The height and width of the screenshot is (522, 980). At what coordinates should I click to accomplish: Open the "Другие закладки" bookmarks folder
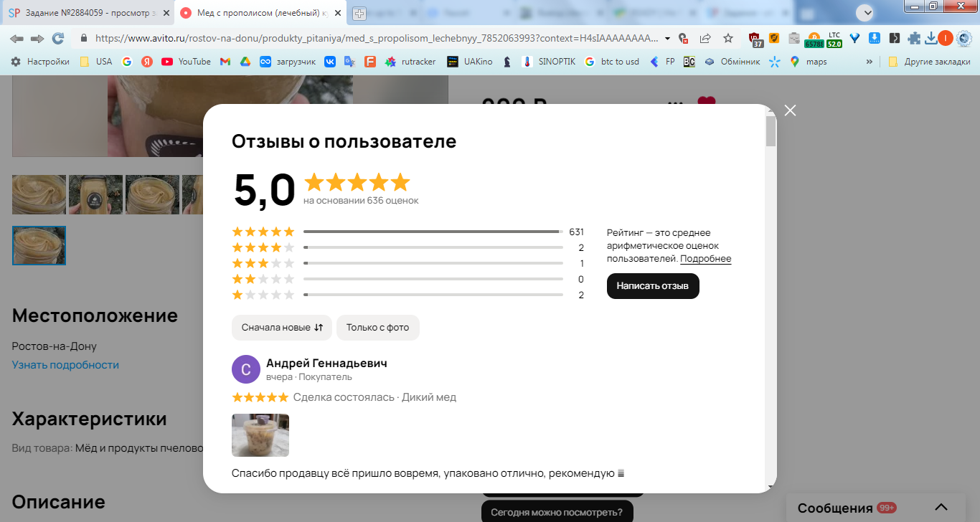[x=929, y=62]
